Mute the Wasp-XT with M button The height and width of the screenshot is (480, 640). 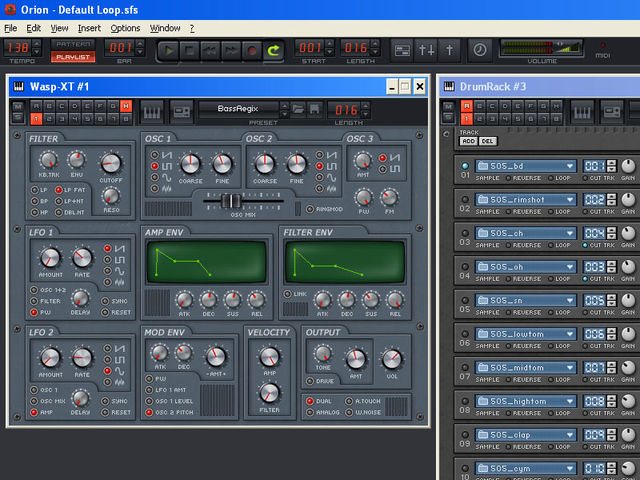coord(18,106)
